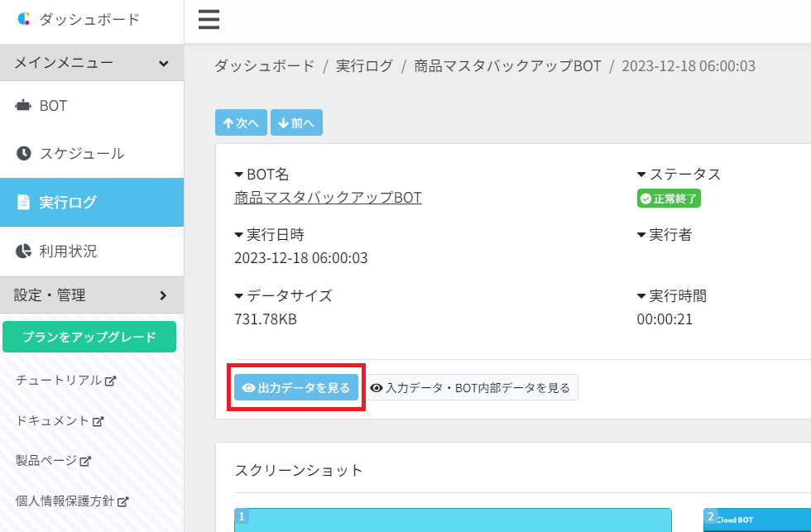Click 入力データ・BOT内部データを見る button

click(470, 387)
